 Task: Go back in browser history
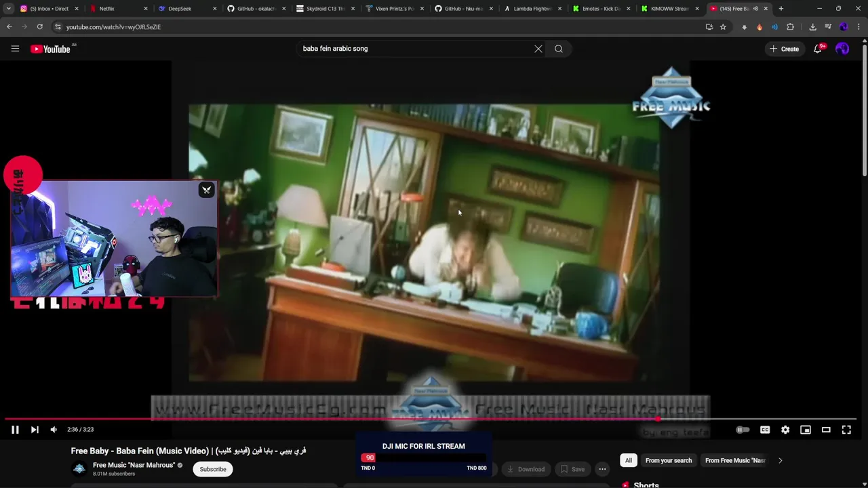(x=9, y=27)
